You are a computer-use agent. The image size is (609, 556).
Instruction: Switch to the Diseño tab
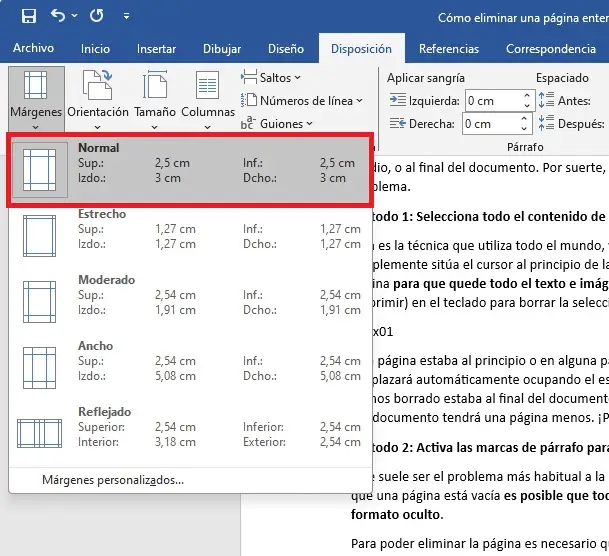[x=286, y=49]
